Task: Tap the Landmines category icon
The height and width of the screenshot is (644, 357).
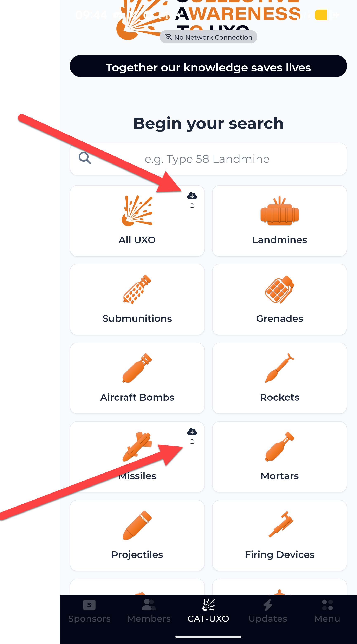Action: (x=279, y=211)
